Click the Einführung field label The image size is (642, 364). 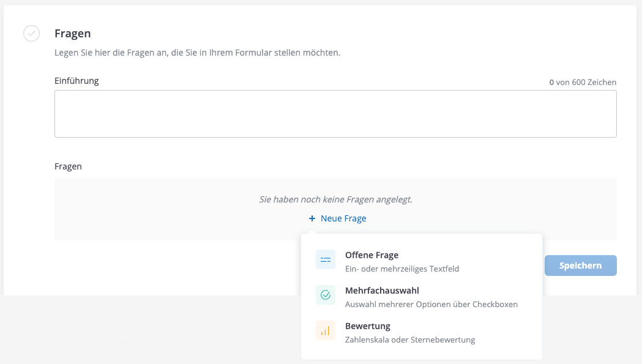[77, 81]
